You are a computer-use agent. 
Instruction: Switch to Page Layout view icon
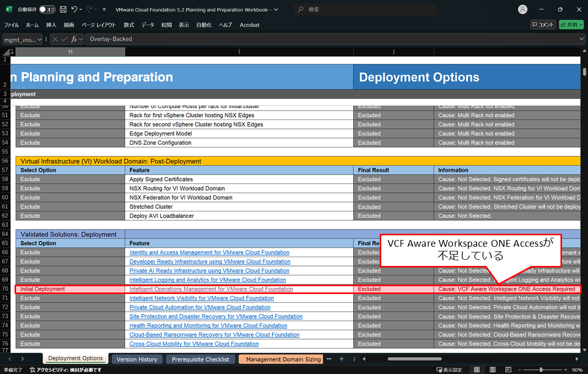(x=492, y=370)
